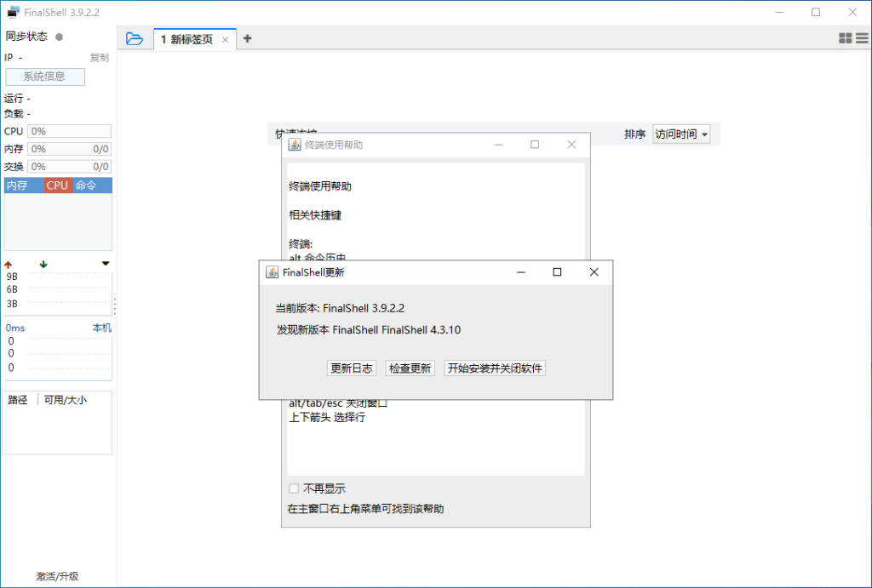The width and height of the screenshot is (872, 588).
Task: Click the green download traffic arrow
Action: [43, 264]
